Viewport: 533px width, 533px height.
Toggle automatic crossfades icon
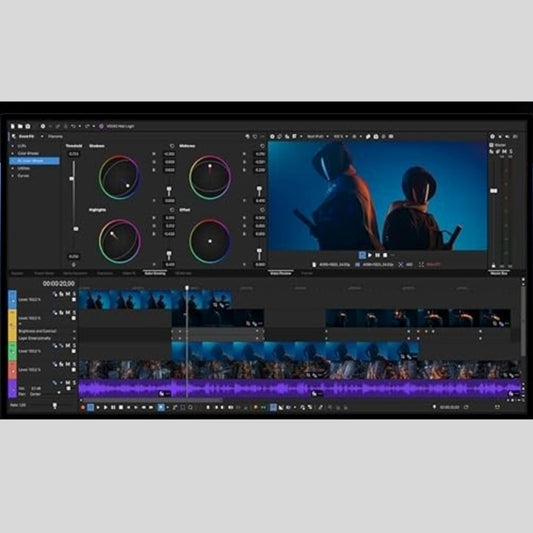click(281, 407)
